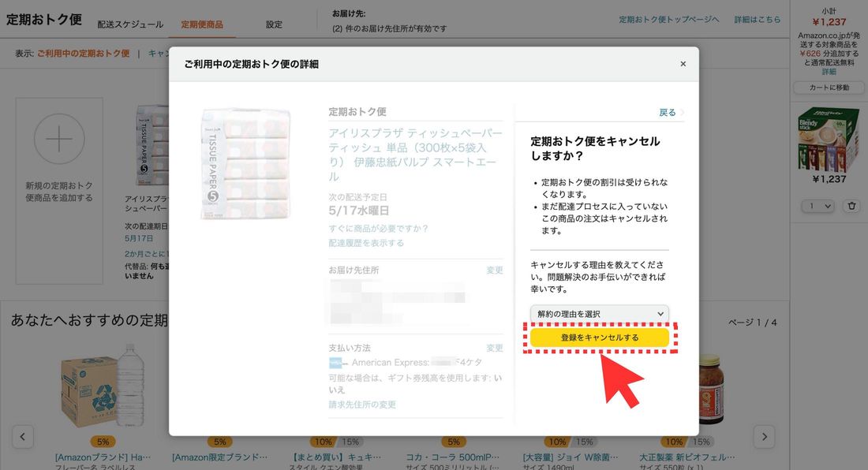
Task: Open the 配送スケジュール tab
Action: pos(130,24)
